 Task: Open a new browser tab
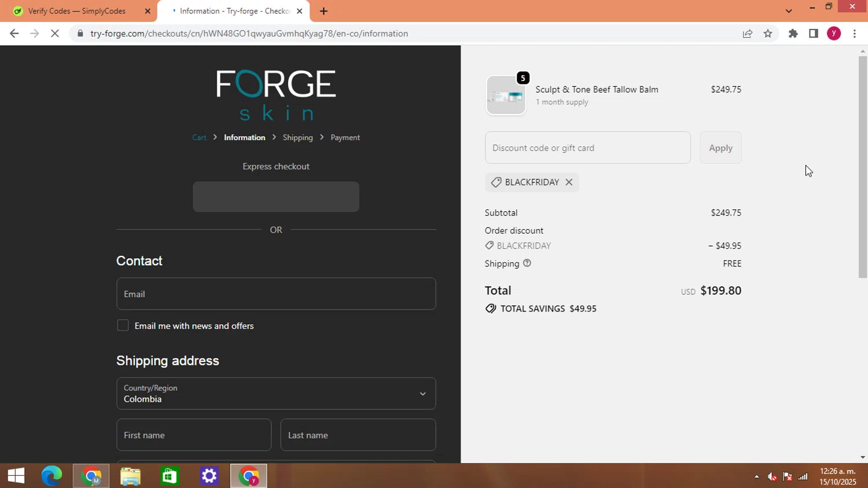coord(323,11)
